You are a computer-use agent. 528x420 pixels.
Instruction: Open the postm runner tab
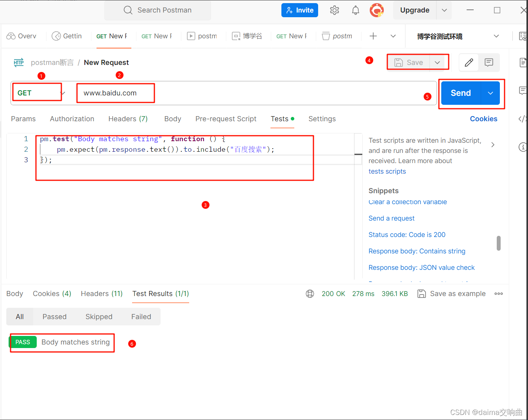point(202,36)
